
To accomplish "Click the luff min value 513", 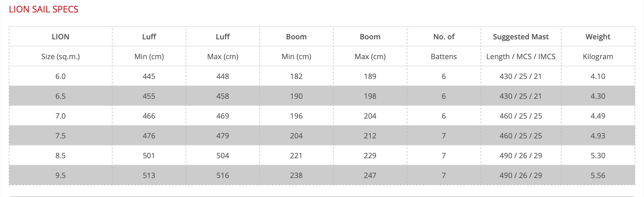I will pyautogui.click(x=149, y=175).
